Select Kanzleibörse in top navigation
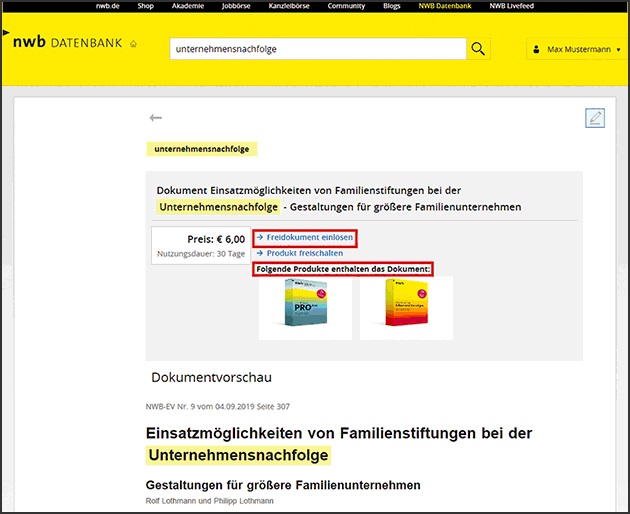630x514 pixels. tap(290, 7)
